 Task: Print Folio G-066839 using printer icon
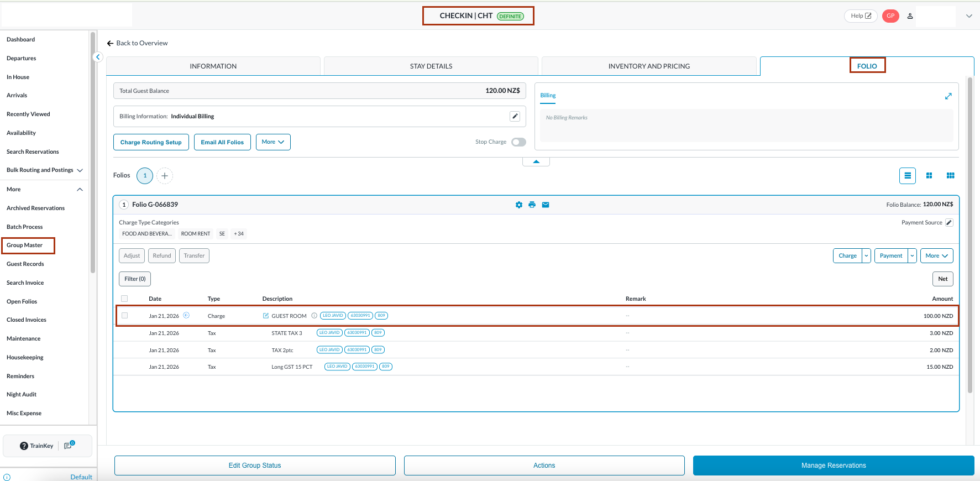[532, 205]
